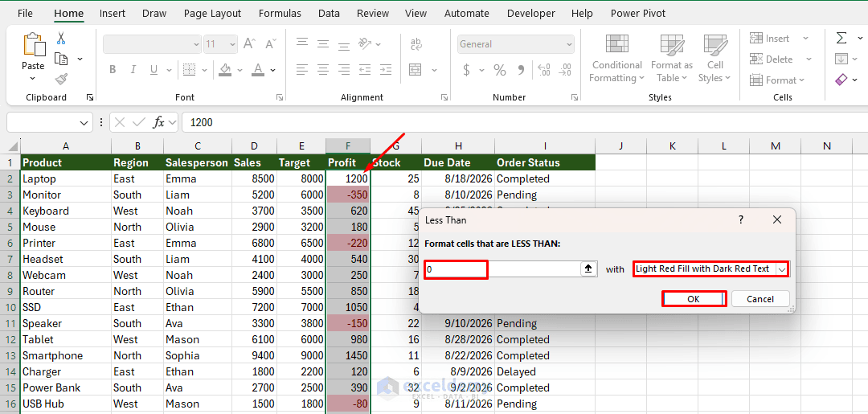Click the AutoSum sigma icon

[841, 38]
